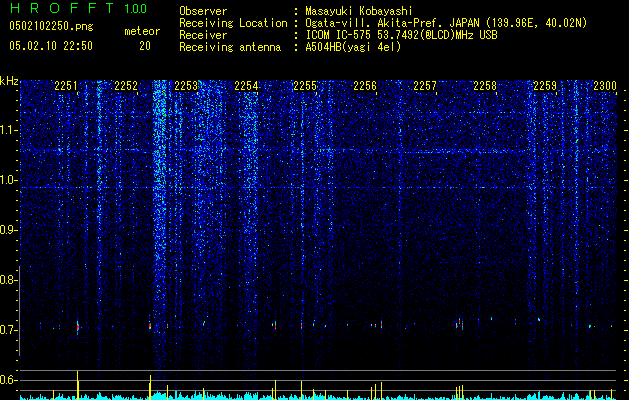Viewport: 629px width, 400px height.
Task: Click the 0.7 kHz frequency axis label
Action: [9, 330]
